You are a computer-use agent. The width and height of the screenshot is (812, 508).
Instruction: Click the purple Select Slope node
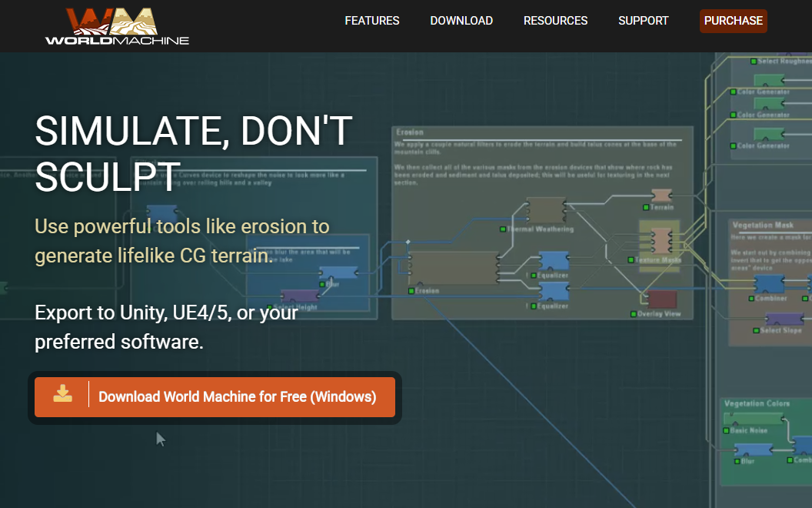click(x=784, y=319)
